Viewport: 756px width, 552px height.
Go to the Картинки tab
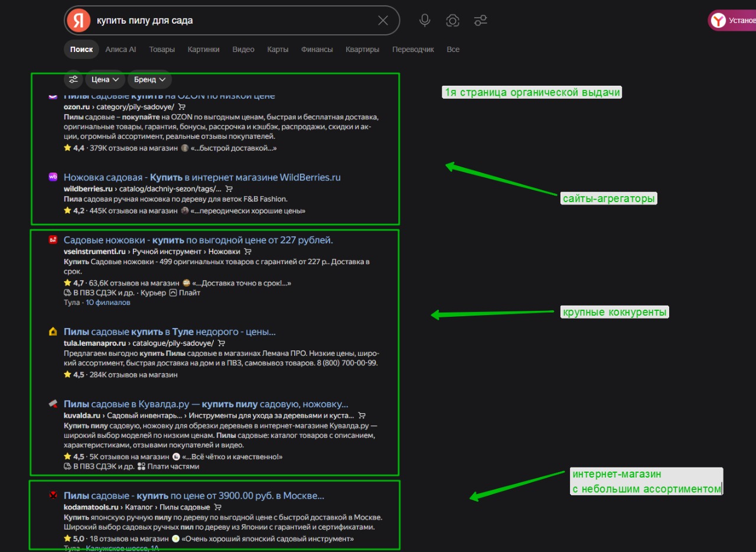[x=204, y=50]
